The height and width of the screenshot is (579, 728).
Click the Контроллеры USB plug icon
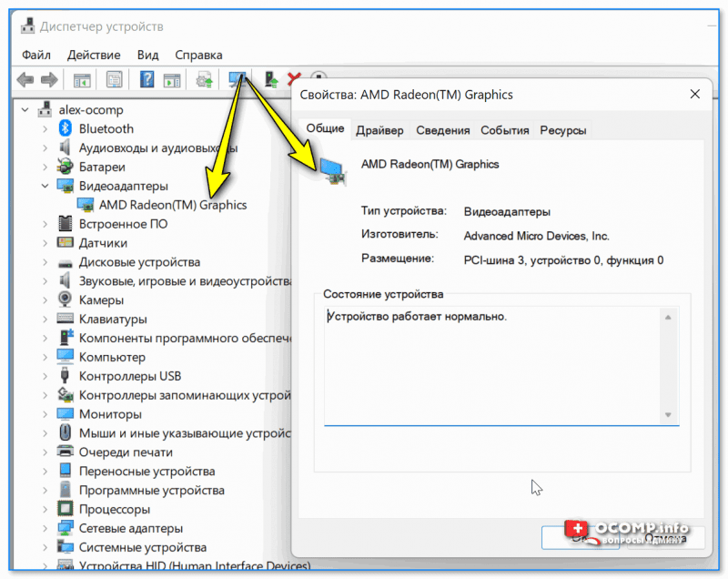click(x=65, y=376)
